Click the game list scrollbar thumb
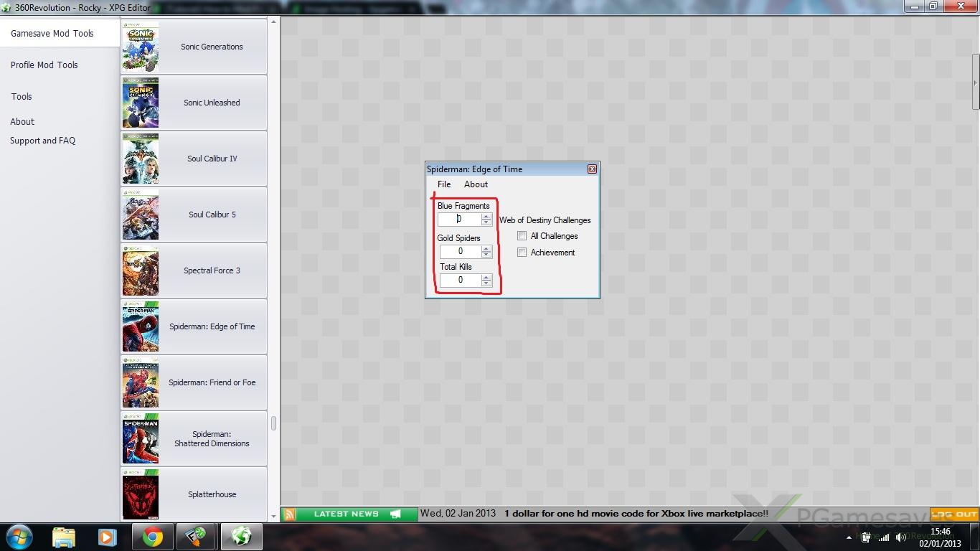 point(273,423)
